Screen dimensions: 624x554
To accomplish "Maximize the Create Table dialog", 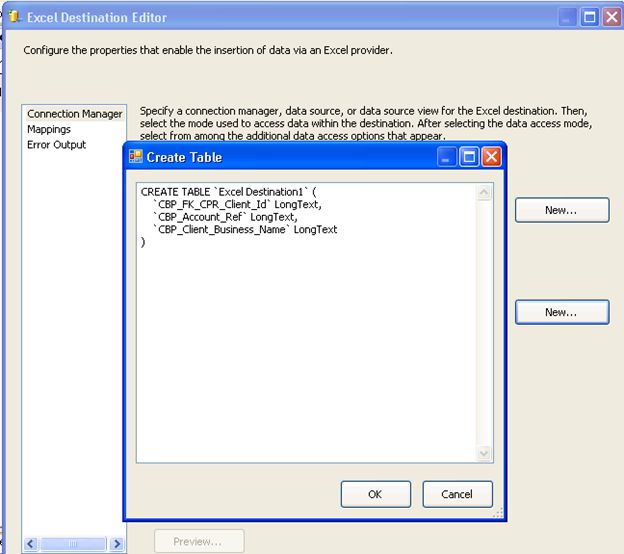I will point(469,157).
